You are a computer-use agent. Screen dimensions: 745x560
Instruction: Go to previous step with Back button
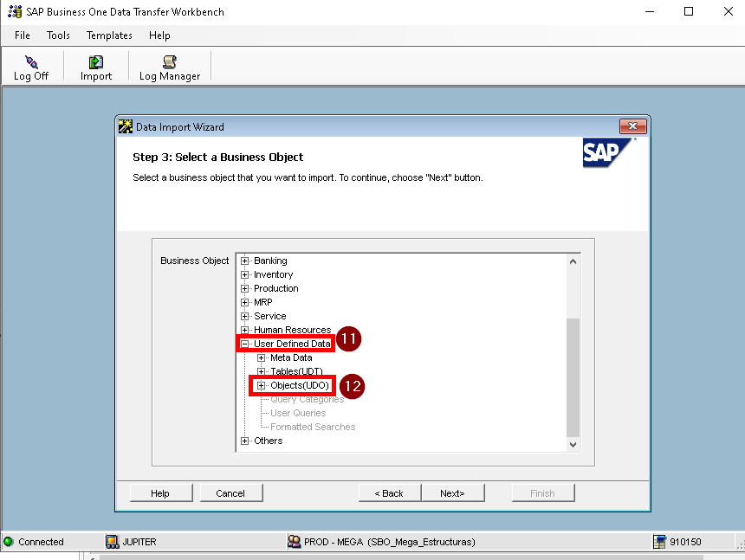tap(390, 493)
